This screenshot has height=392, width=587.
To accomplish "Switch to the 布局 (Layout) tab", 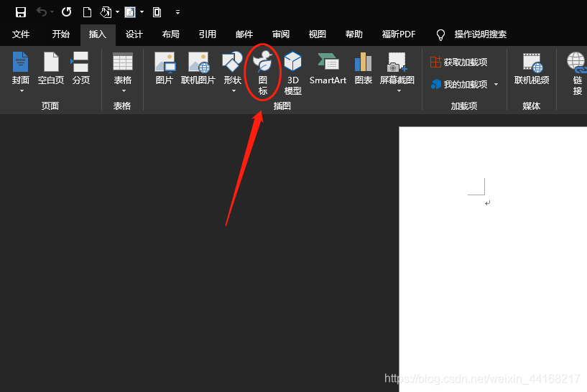I will [171, 34].
